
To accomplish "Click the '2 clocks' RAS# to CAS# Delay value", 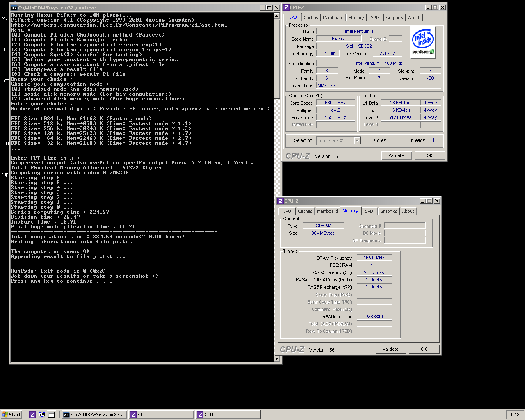I will click(x=374, y=280).
